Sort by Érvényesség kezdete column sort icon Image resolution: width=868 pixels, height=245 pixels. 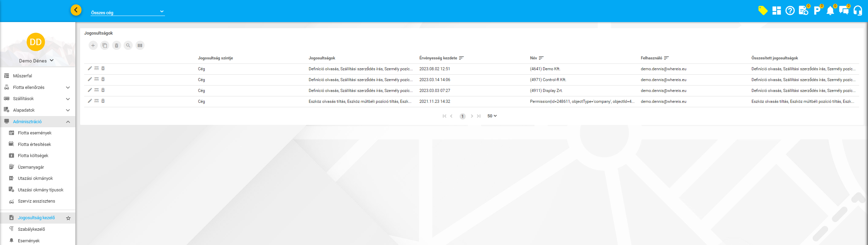[461, 58]
